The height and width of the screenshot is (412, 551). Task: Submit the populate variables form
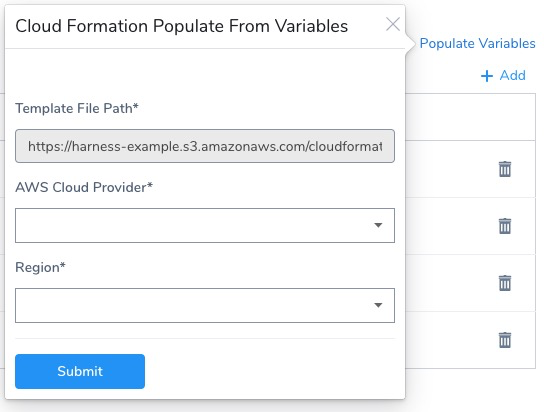pos(80,371)
